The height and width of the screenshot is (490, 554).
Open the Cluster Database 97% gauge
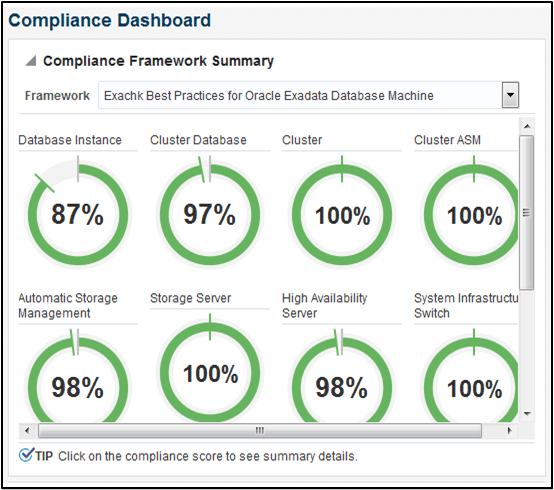click(x=210, y=214)
